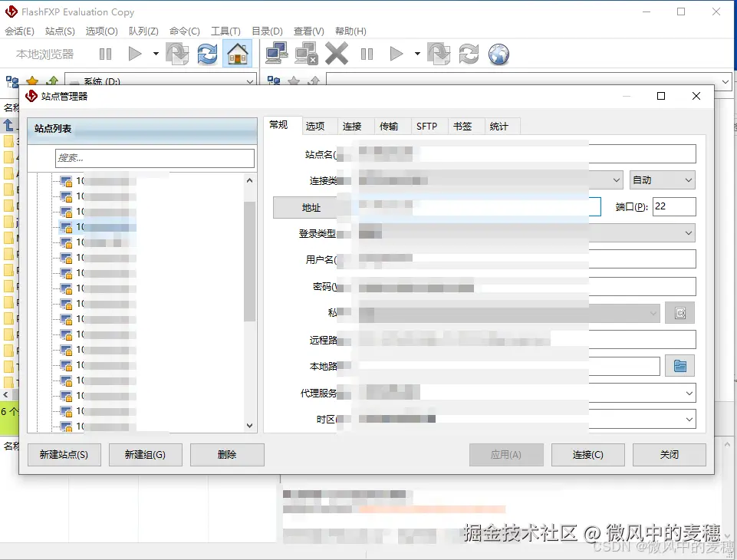
Task: Click the local path folder browse icon
Action: pos(679,366)
